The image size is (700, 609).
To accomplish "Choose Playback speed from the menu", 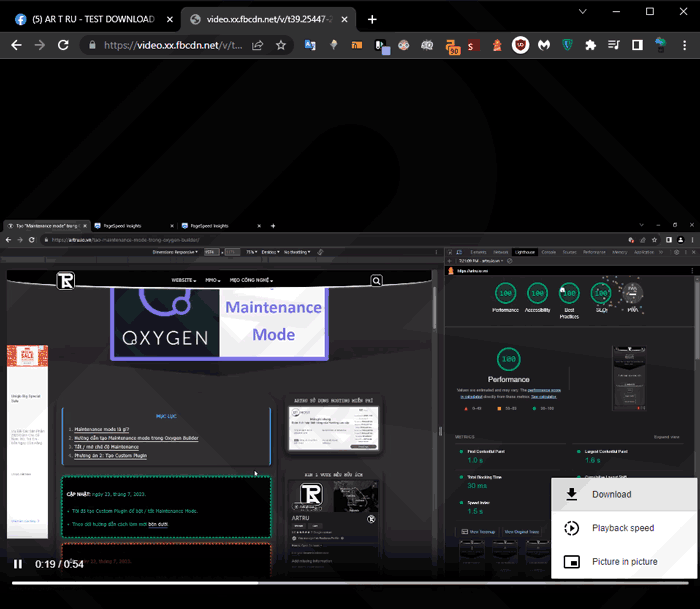I will tap(624, 528).
